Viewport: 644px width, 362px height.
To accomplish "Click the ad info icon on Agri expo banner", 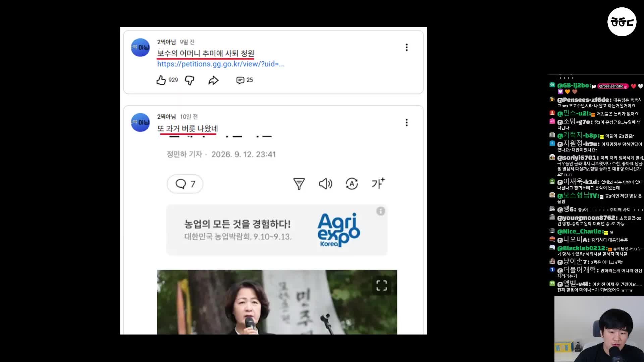I will [x=380, y=211].
